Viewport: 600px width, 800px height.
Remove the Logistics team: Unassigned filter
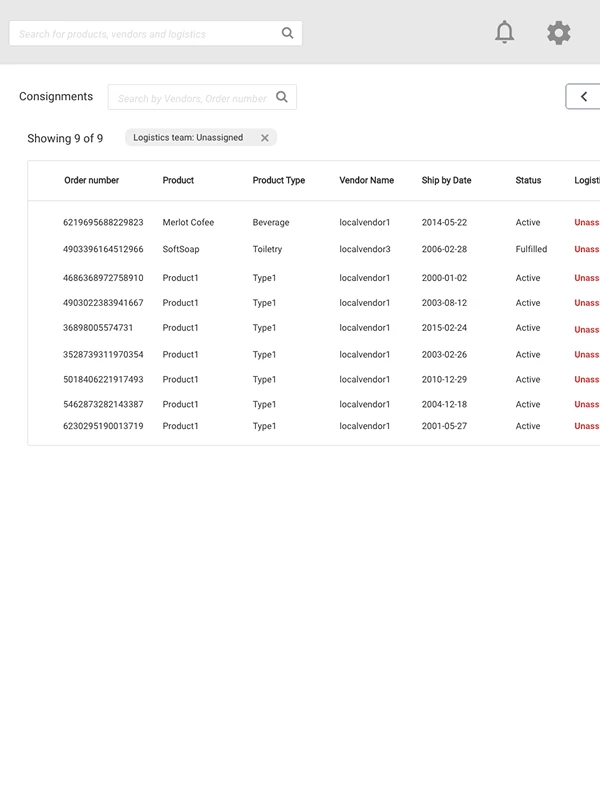265,138
